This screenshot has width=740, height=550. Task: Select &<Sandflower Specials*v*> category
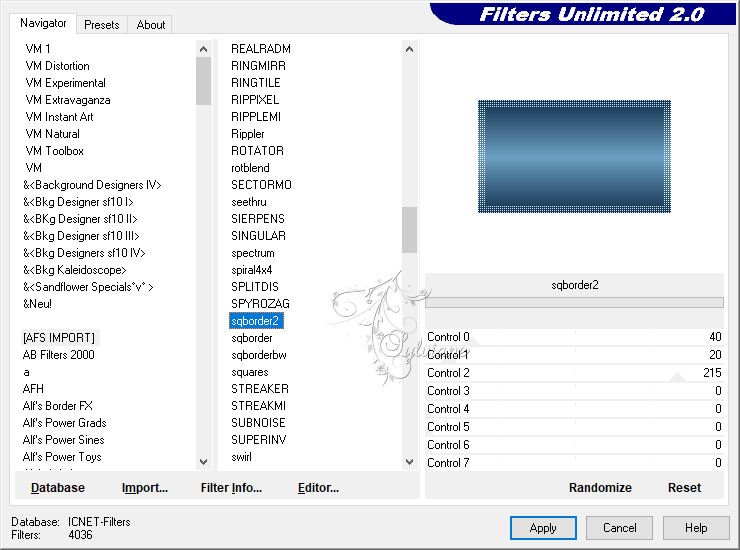click(x=88, y=287)
